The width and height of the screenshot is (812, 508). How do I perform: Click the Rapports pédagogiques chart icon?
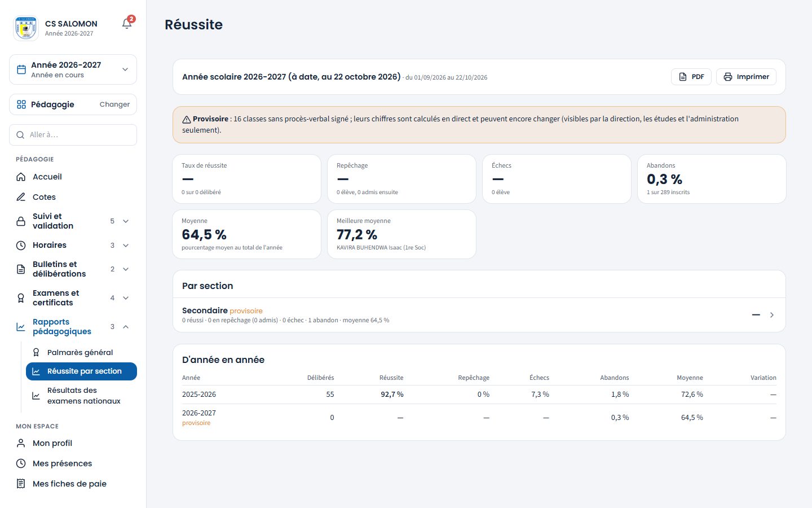(x=21, y=327)
